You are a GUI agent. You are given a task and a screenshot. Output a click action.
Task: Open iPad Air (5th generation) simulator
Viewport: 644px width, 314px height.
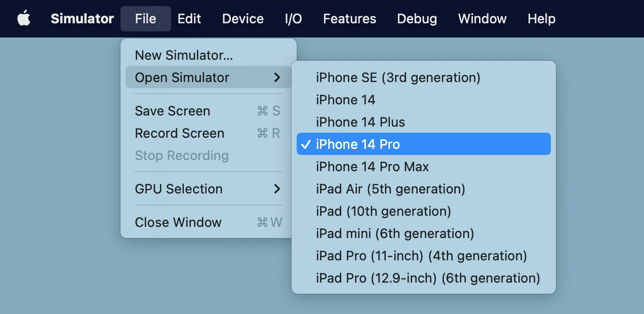coord(391,189)
